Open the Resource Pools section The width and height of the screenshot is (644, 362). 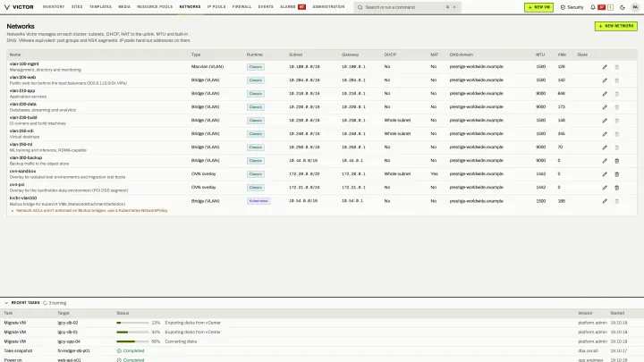(x=155, y=7)
